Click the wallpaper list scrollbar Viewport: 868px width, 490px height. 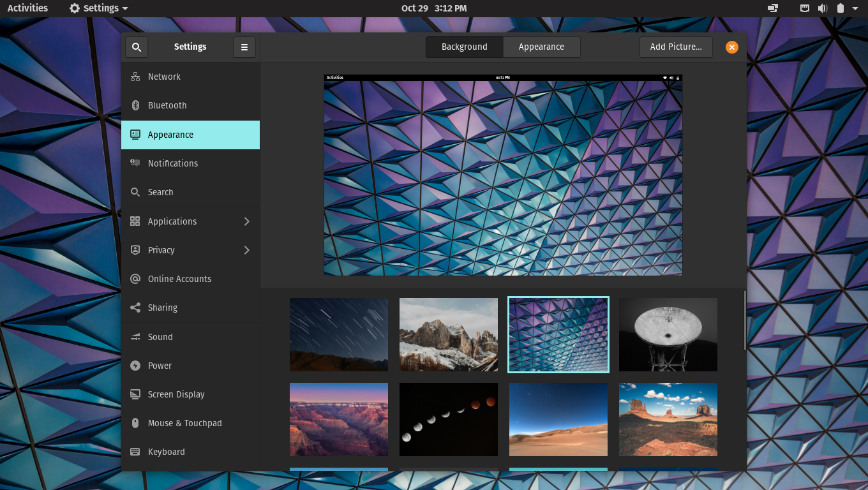click(744, 320)
